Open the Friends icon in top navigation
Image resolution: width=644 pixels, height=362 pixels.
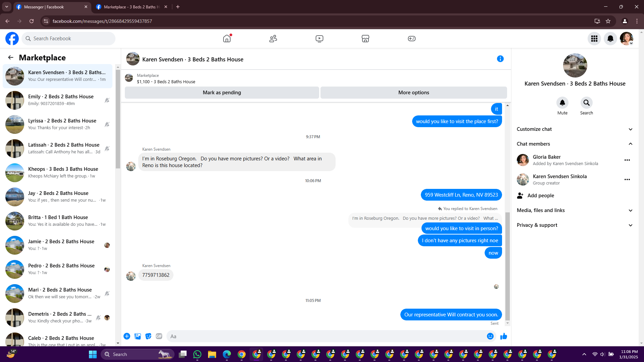click(x=273, y=39)
